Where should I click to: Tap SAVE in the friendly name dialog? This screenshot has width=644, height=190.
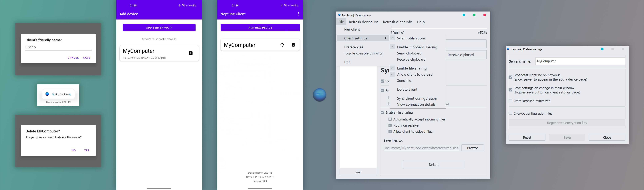click(x=87, y=58)
